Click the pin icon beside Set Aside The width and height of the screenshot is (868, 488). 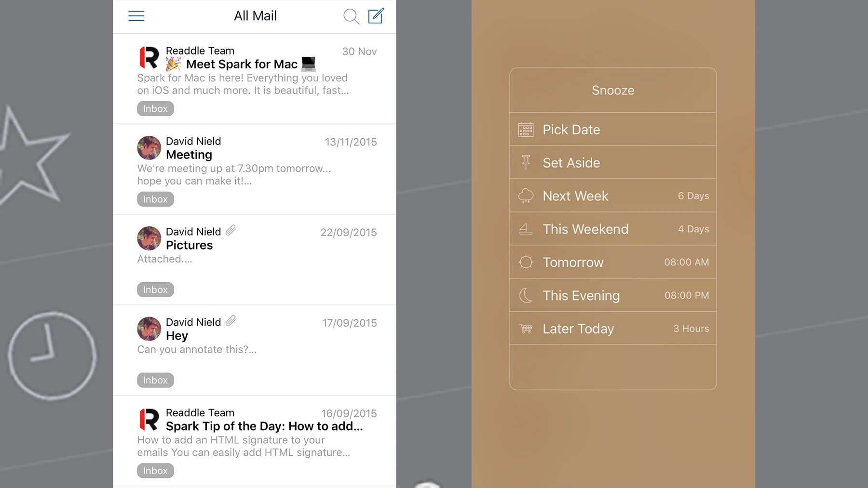(526, 162)
